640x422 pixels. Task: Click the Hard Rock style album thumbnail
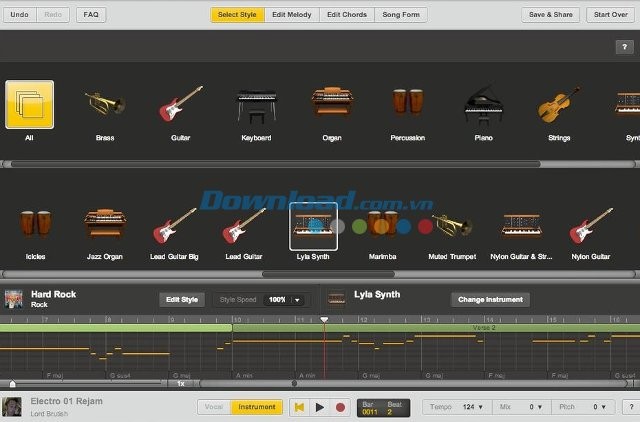[13, 299]
